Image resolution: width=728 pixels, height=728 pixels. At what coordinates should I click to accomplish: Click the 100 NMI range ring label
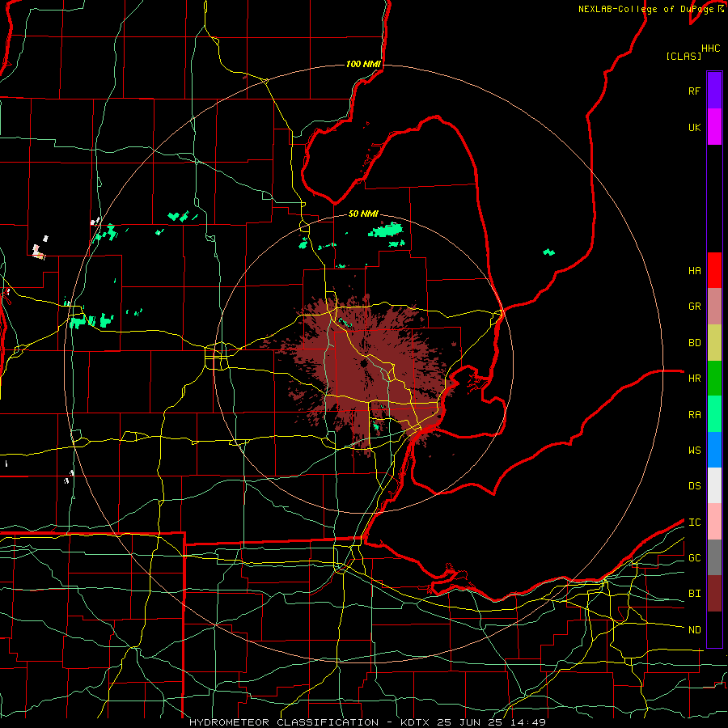tap(363, 64)
